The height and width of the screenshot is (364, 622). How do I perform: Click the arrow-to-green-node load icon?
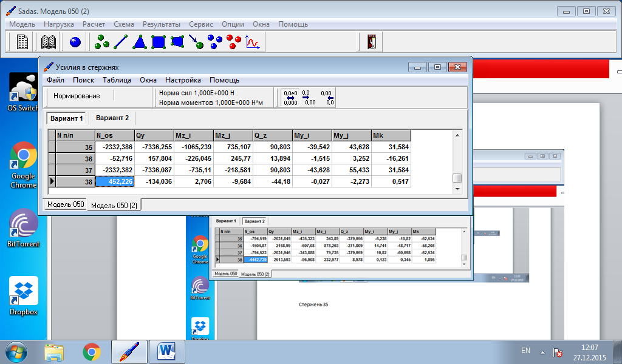[x=196, y=42]
